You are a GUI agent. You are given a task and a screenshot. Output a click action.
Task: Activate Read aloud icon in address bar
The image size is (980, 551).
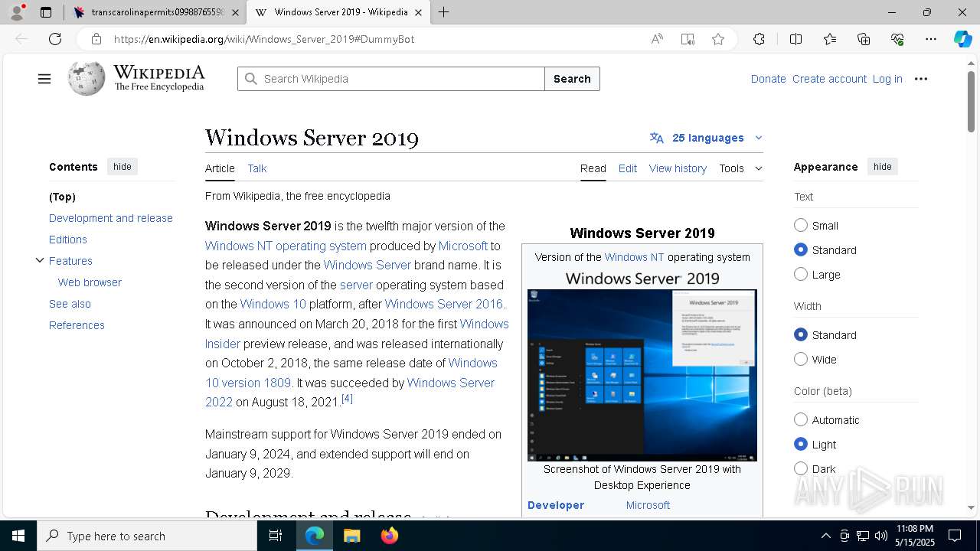[x=657, y=39]
